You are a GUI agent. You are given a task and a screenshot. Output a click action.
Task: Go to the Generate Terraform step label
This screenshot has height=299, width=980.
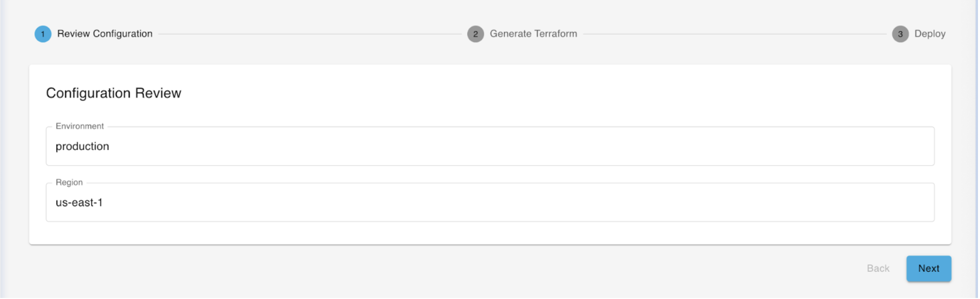533,34
